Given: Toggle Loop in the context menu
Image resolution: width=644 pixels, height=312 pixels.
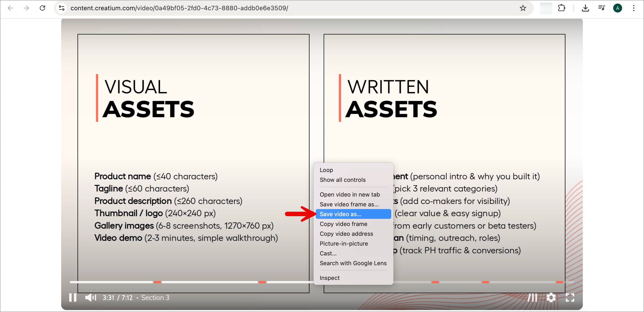Looking at the screenshot, I should pos(326,170).
